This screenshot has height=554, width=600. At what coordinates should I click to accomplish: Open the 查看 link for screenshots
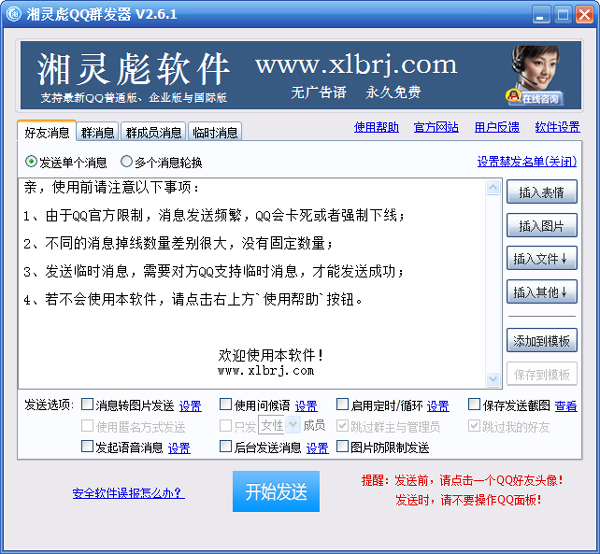[566, 406]
